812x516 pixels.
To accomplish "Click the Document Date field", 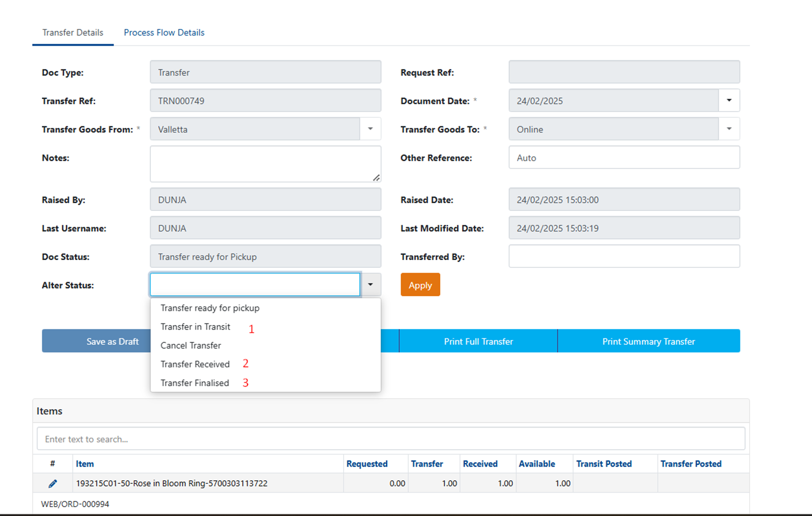I will pyautogui.click(x=614, y=100).
